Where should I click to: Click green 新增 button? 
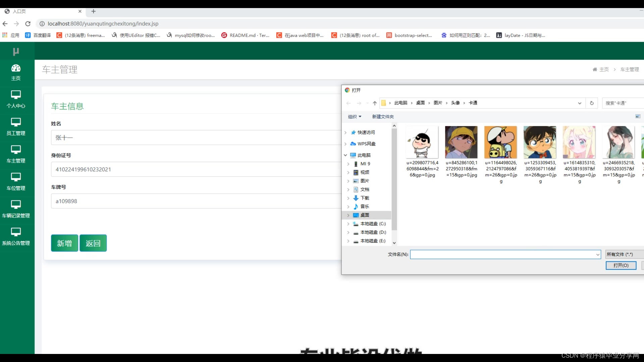pyautogui.click(x=64, y=243)
